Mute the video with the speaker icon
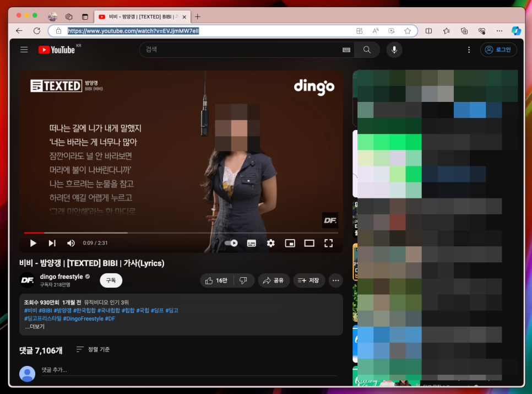Image resolution: width=532 pixels, height=394 pixels. (71, 243)
